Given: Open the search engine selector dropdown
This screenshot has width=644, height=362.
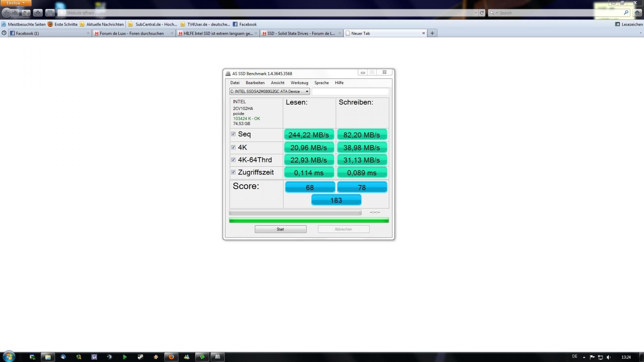Looking at the screenshot, I should point(493,13).
